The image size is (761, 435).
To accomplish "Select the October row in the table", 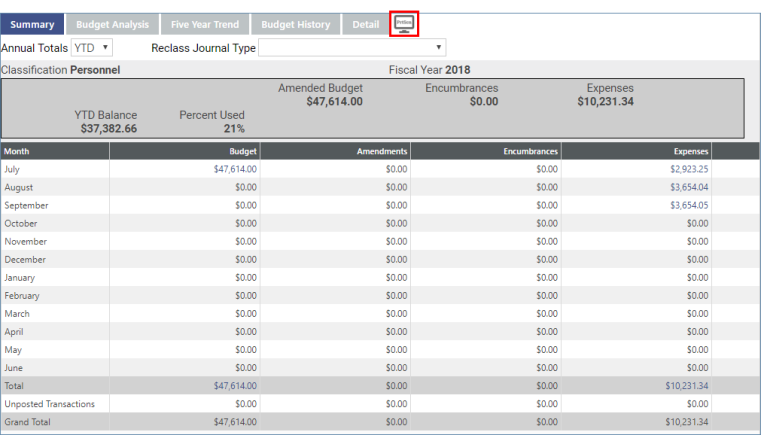I will click(x=21, y=223).
